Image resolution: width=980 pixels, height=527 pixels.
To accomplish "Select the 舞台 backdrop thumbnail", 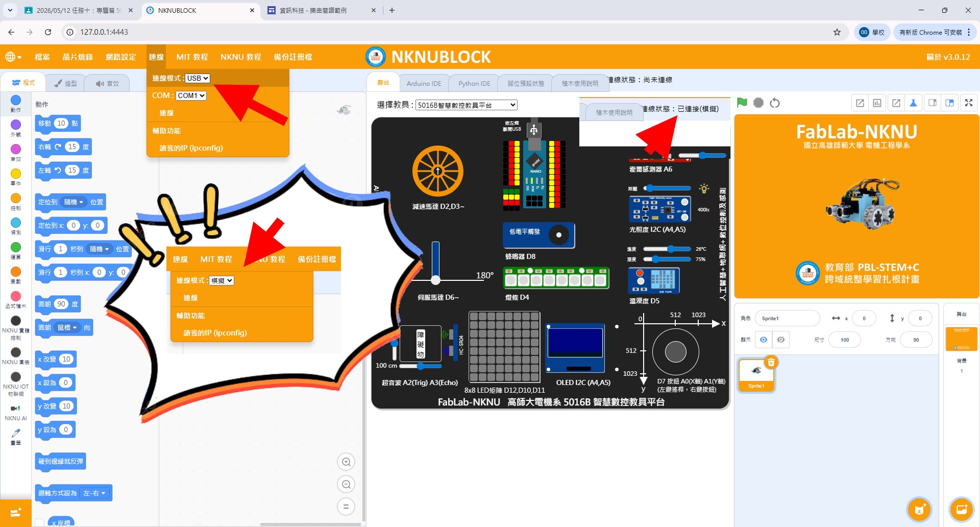I will 962,339.
